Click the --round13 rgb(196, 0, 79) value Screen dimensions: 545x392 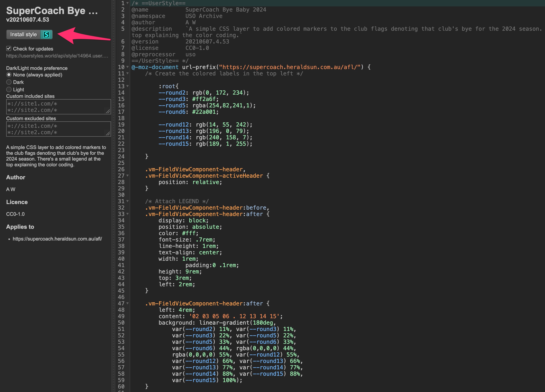coord(222,131)
